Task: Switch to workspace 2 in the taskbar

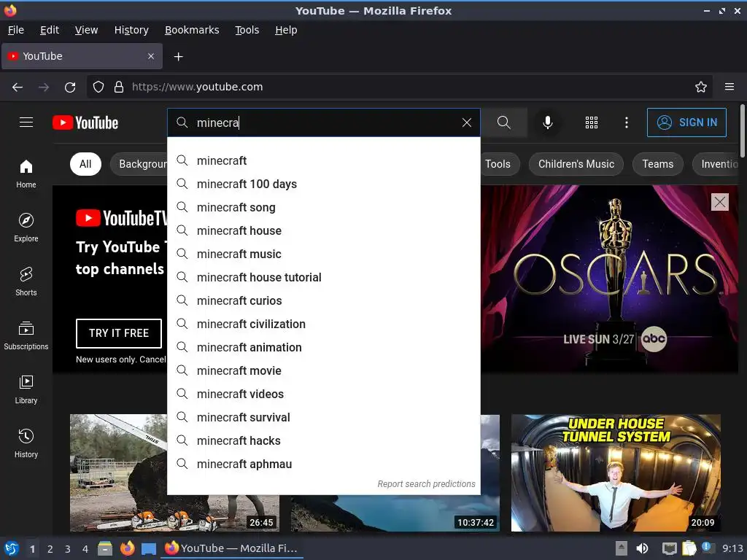Action: click(50, 549)
